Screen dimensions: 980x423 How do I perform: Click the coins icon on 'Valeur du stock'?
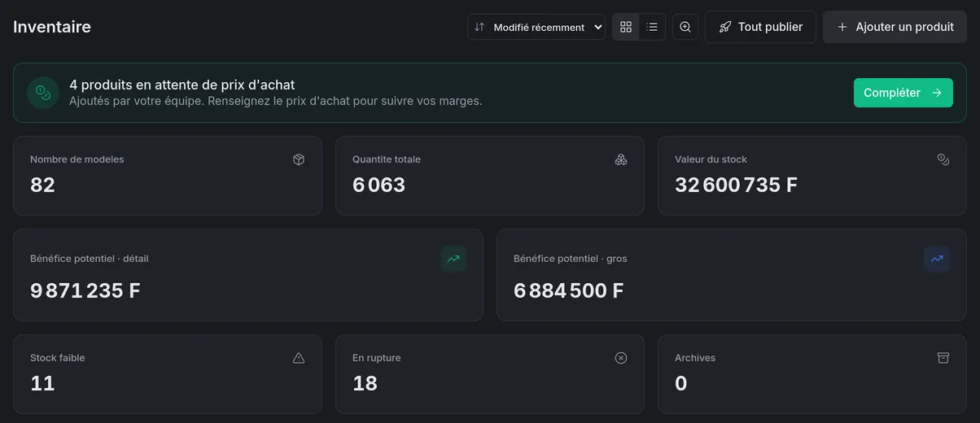[x=943, y=159]
